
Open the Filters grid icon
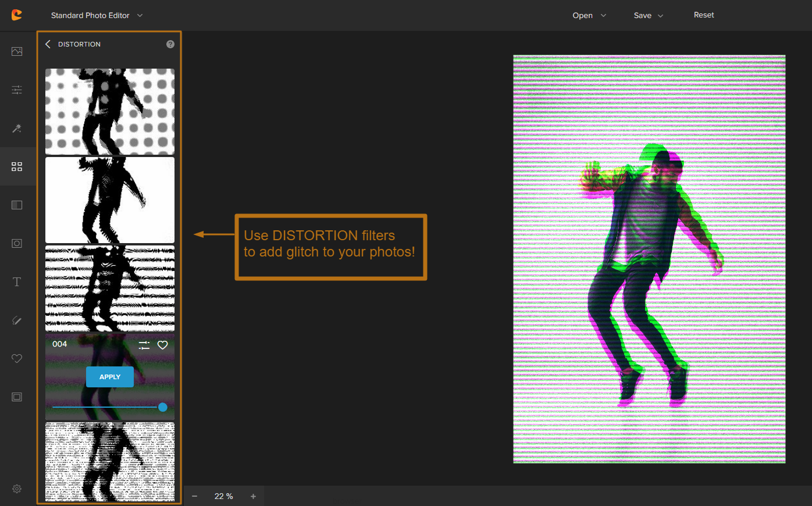click(x=17, y=167)
